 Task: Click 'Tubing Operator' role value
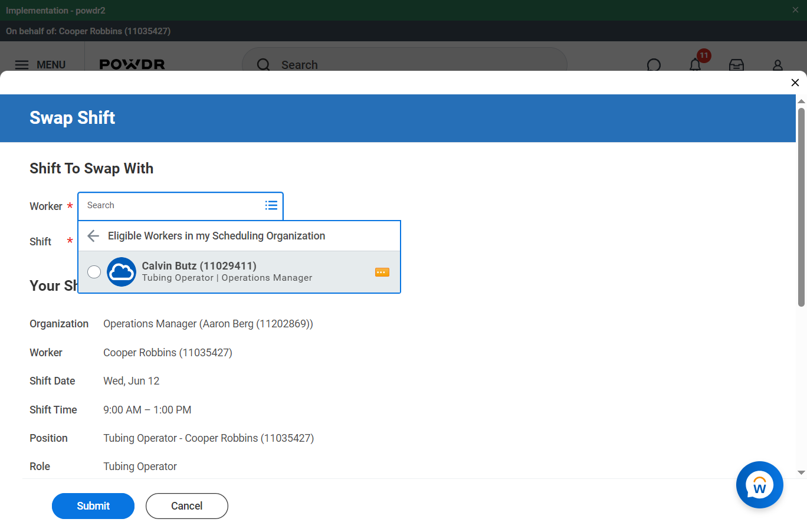pyautogui.click(x=140, y=467)
